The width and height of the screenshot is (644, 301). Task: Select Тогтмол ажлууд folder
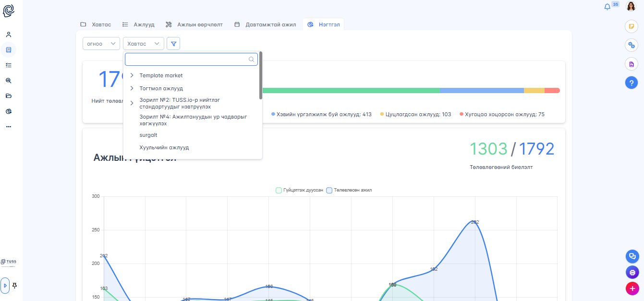coord(161,88)
